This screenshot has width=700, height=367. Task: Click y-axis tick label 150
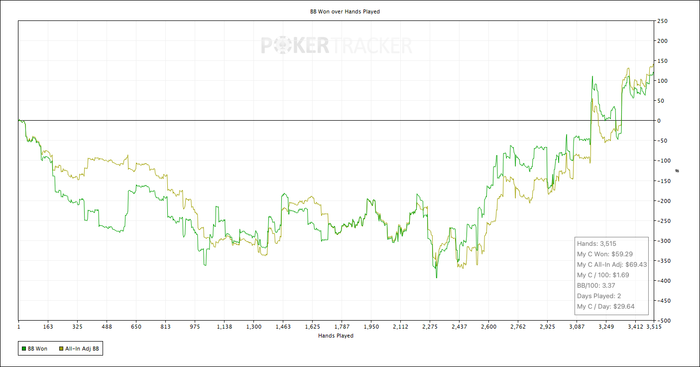[x=662, y=61]
